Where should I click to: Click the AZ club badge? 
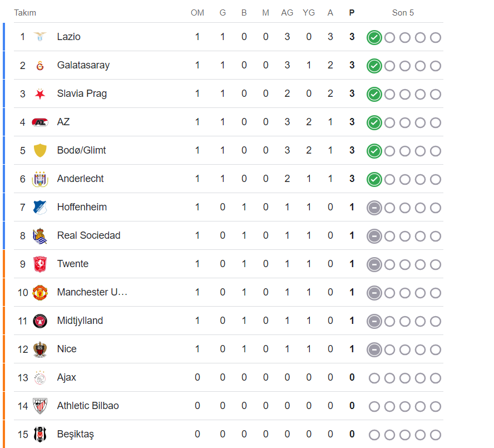click(x=40, y=122)
